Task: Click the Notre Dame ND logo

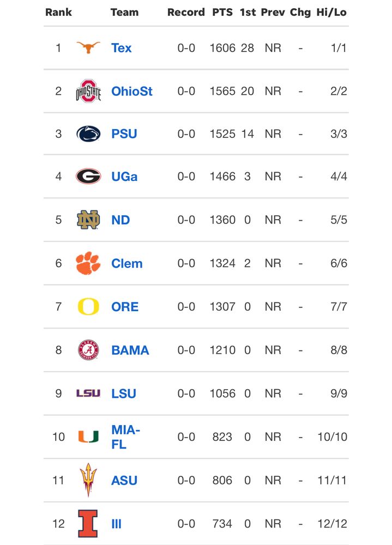Action: click(88, 220)
